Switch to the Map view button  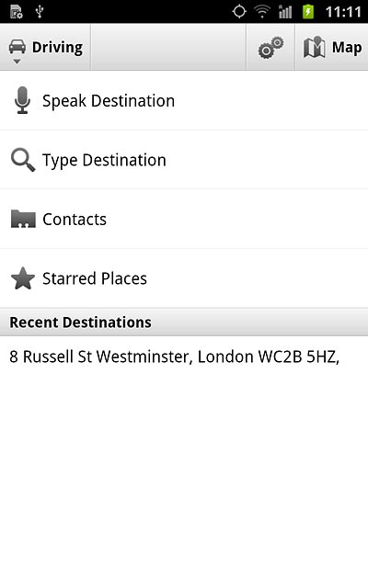pyautogui.click(x=332, y=47)
